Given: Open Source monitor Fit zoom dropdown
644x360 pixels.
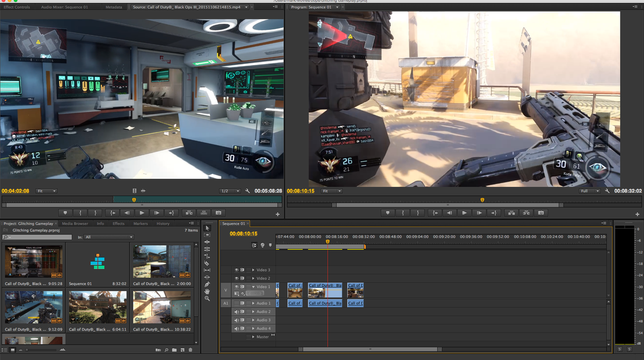Looking at the screenshot, I should pyautogui.click(x=46, y=191).
